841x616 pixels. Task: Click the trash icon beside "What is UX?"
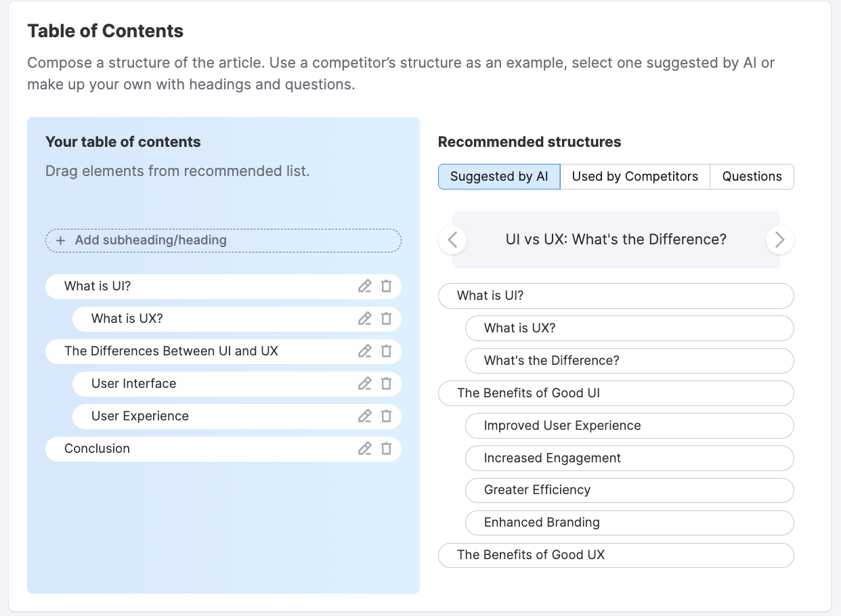tap(387, 318)
